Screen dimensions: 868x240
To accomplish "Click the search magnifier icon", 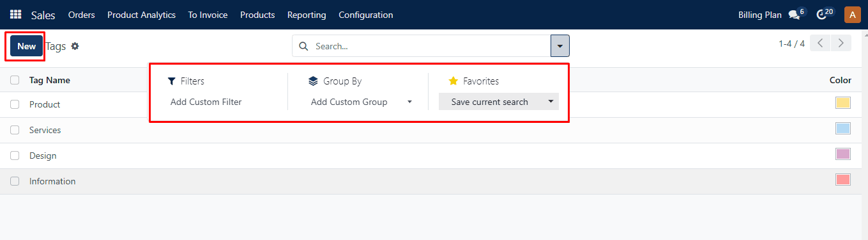I will (303, 46).
